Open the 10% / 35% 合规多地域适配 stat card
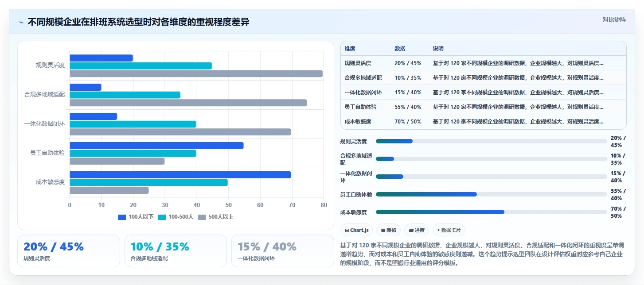Viewport: 644px width, 285px height. tap(176, 251)
